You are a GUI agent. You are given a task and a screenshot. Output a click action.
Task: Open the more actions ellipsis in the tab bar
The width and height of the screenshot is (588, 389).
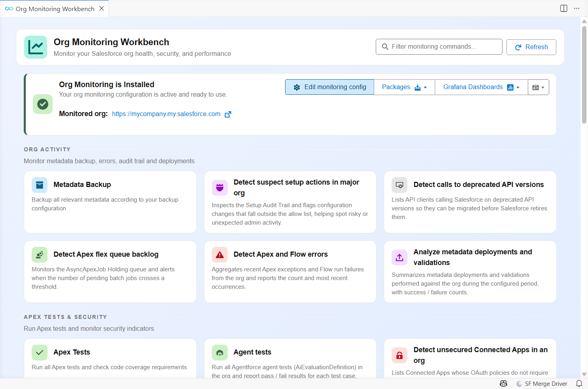[577, 8]
